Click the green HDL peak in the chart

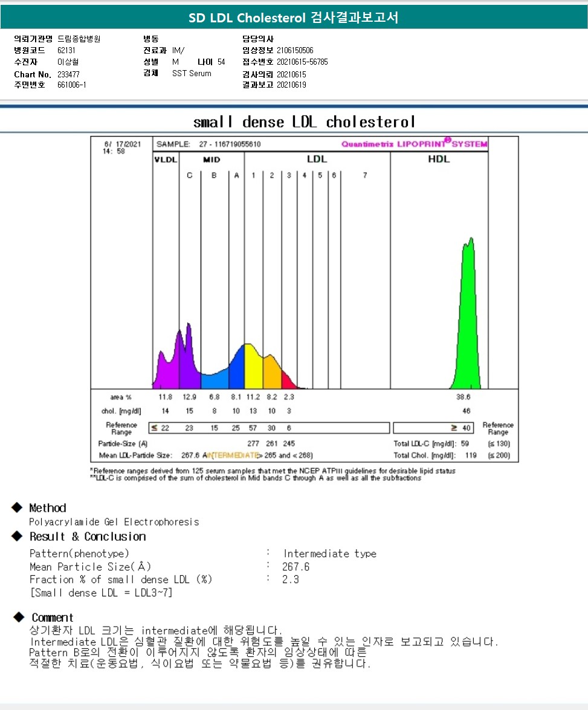(x=468, y=326)
